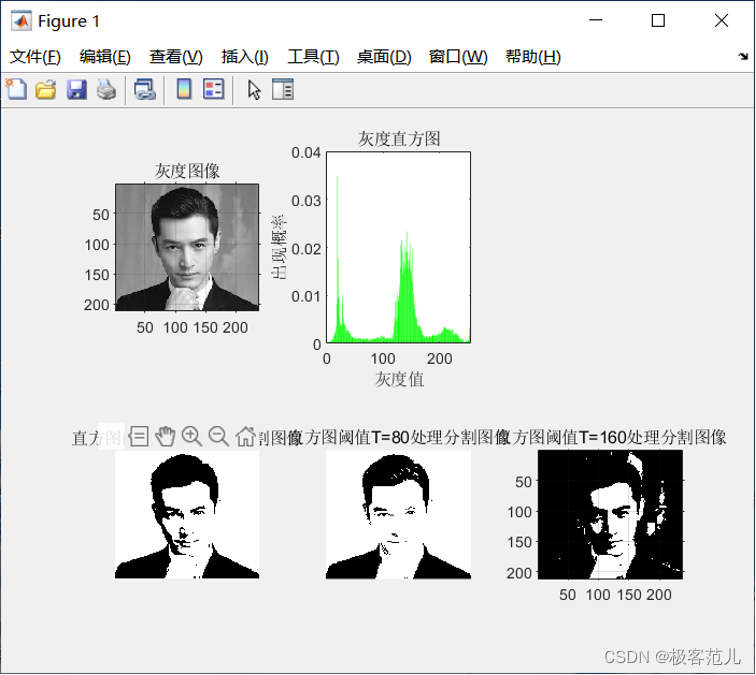
Task: Click the Figure 1 window title
Action: click(69, 21)
